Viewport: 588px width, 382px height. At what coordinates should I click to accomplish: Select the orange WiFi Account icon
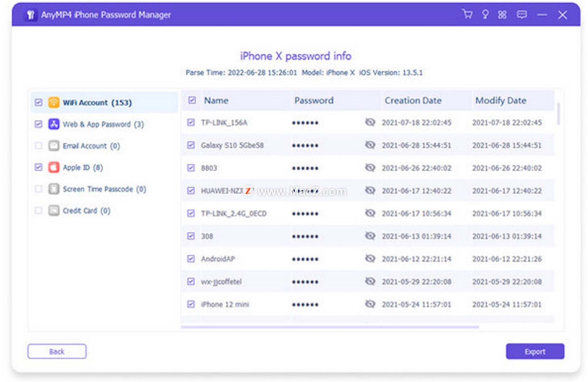tap(54, 103)
